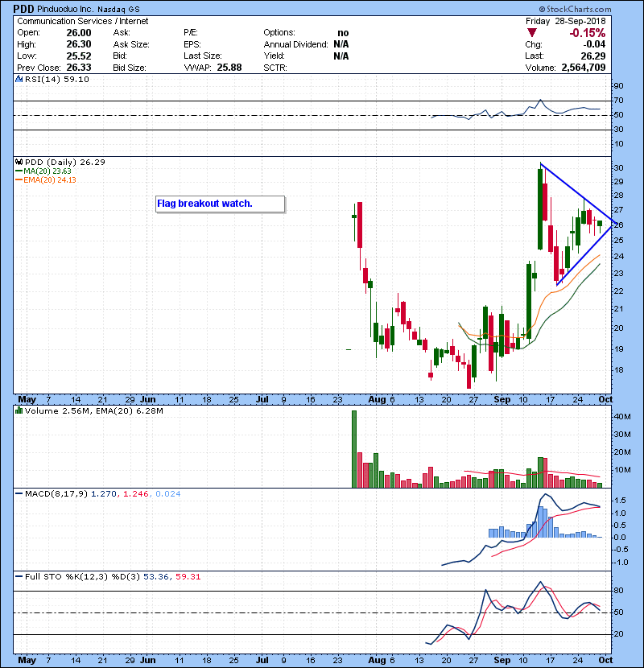Image resolution: width=644 pixels, height=668 pixels.
Task: Click the "P/E:" label
Action: pyautogui.click(x=191, y=33)
